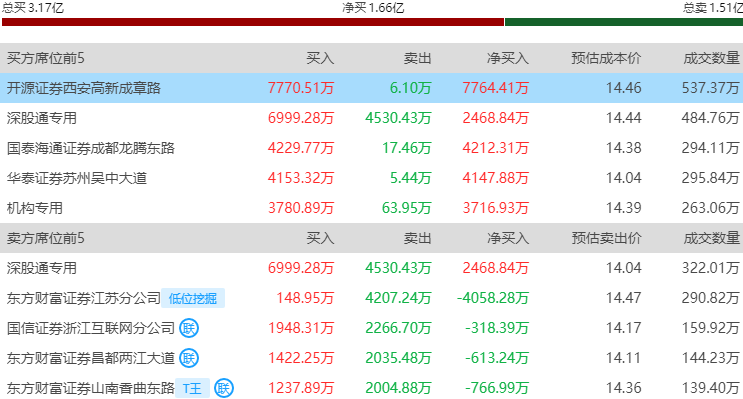Click the 低位挖掘 tag badge
743x399 pixels.
click(x=193, y=298)
